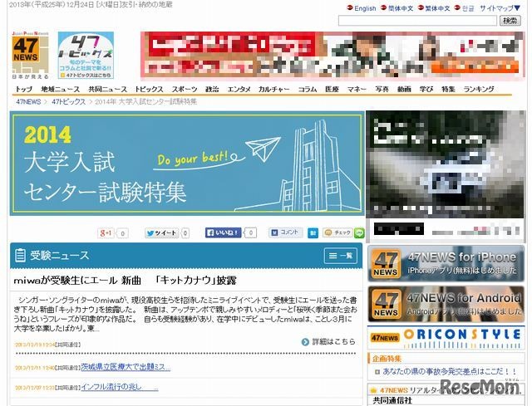Viewport: 532px width, 406px height.
Task: Click the 受験ニュース clipboard icon
Action: click(x=20, y=256)
